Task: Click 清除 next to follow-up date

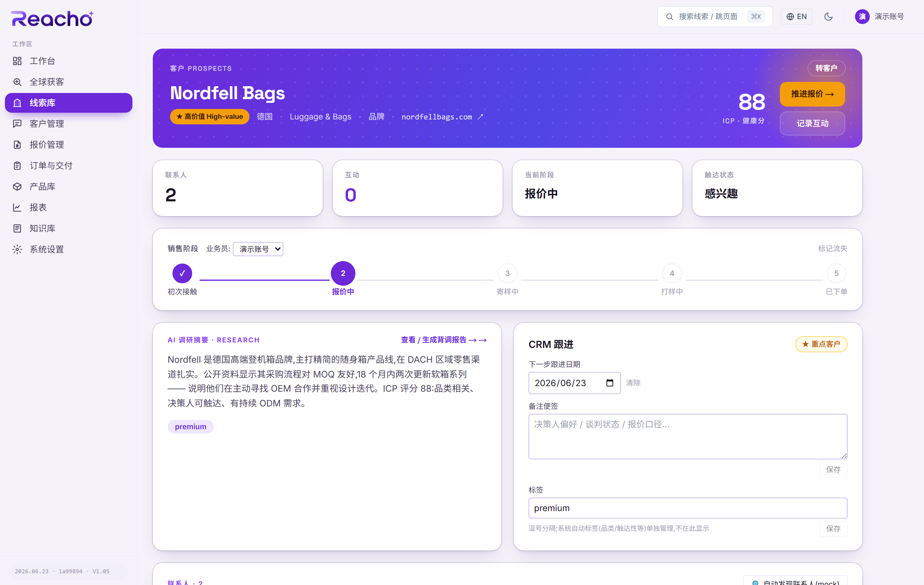Action: tap(633, 383)
